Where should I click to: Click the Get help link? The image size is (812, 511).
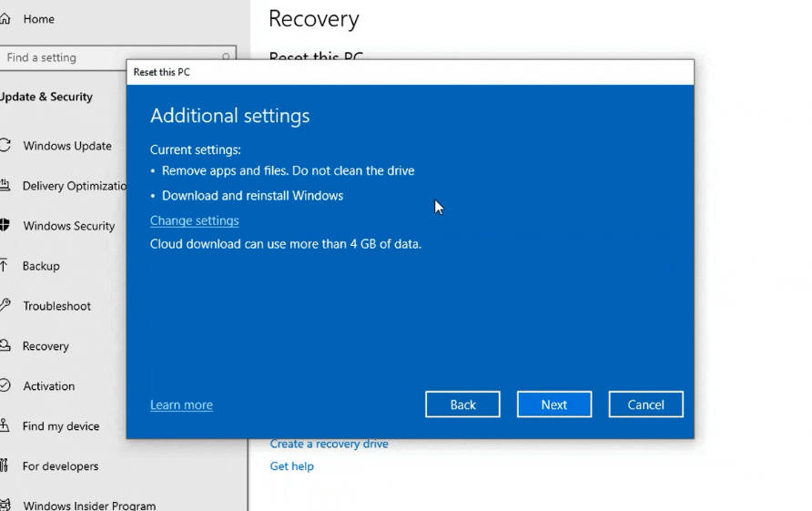(x=291, y=466)
